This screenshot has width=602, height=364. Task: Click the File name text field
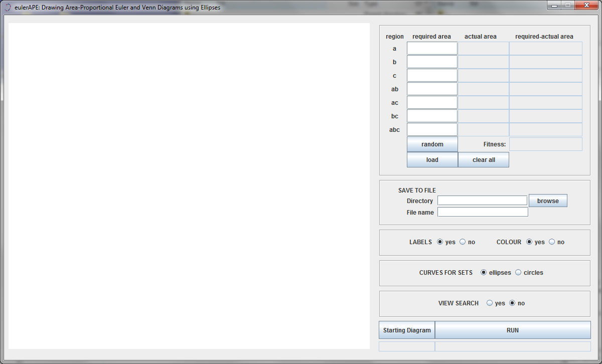pos(483,212)
